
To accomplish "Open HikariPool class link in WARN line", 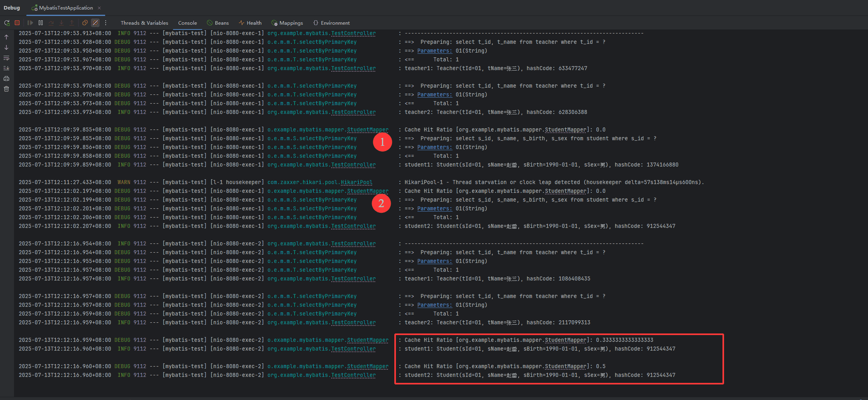I will [x=356, y=182].
